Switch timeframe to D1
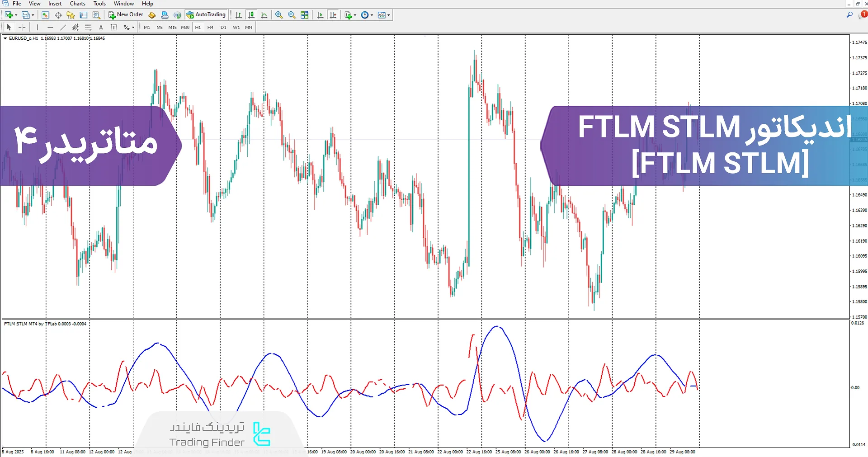Screen dimensions: 868x457 pyautogui.click(x=223, y=27)
